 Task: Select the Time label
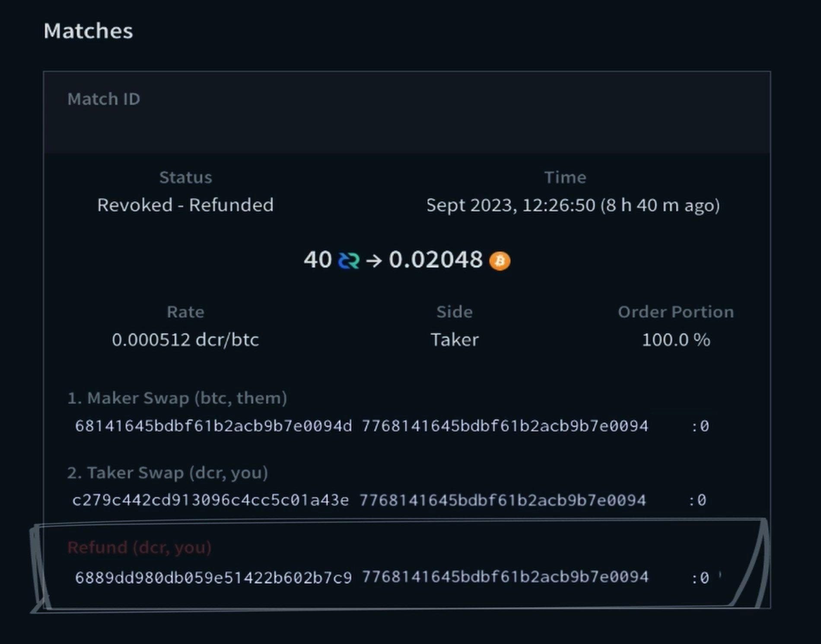pos(565,177)
